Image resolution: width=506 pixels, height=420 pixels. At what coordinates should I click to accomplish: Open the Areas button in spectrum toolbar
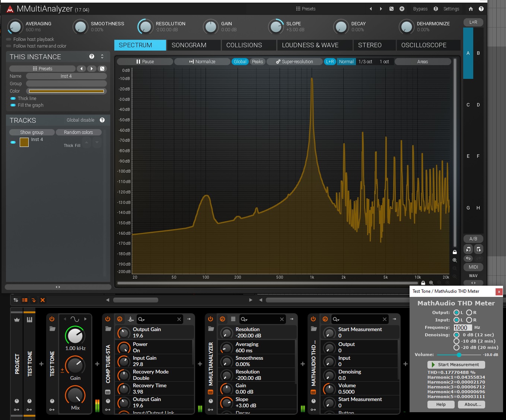pos(423,62)
